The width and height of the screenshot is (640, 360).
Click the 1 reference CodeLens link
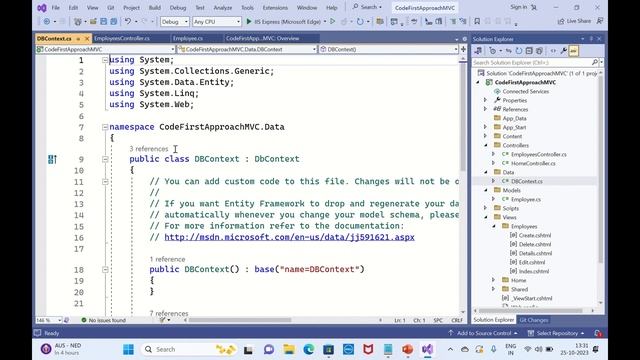pyautogui.click(x=167, y=259)
